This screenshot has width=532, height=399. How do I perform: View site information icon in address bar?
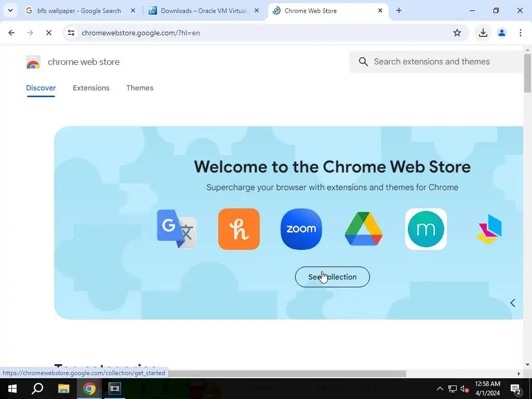[71, 33]
